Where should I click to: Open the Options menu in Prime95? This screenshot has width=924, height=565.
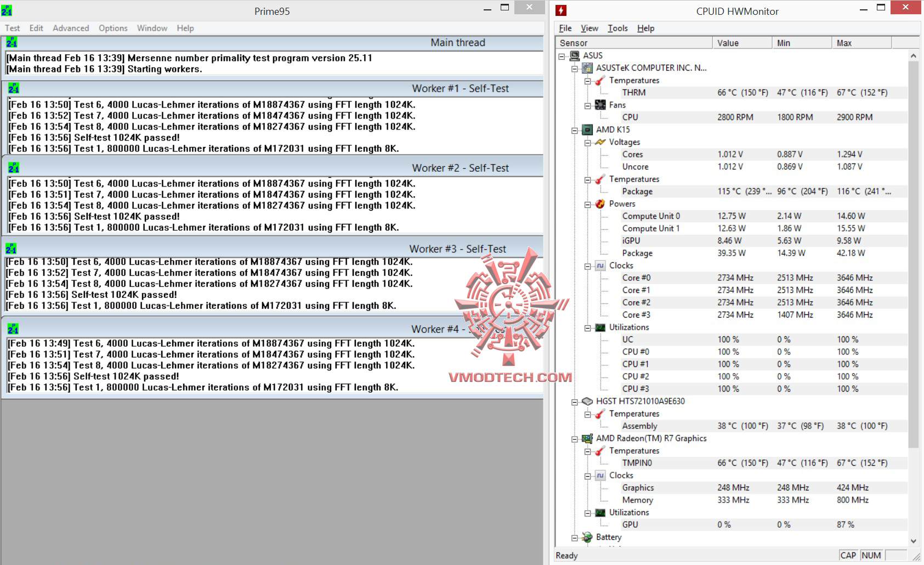113,28
